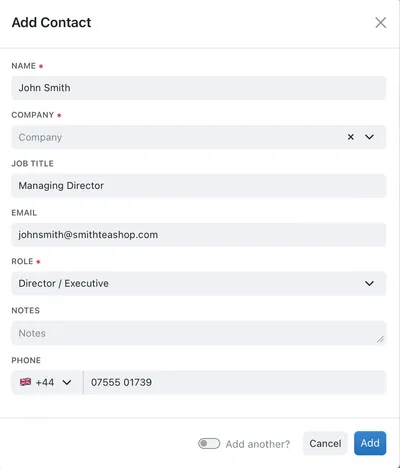The width and height of the screenshot is (400, 468).
Task: Select the Director / Executive role box
Action: [199, 283]
